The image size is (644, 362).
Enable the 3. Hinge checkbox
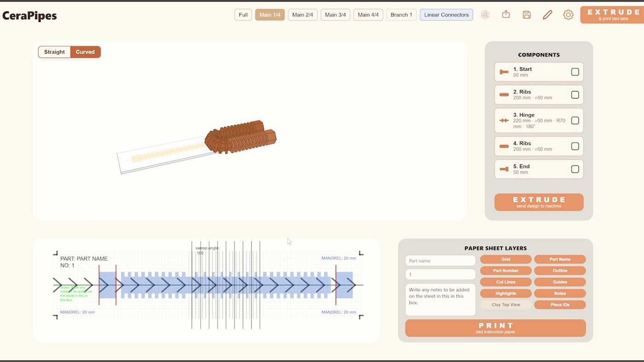click(575, 120)
